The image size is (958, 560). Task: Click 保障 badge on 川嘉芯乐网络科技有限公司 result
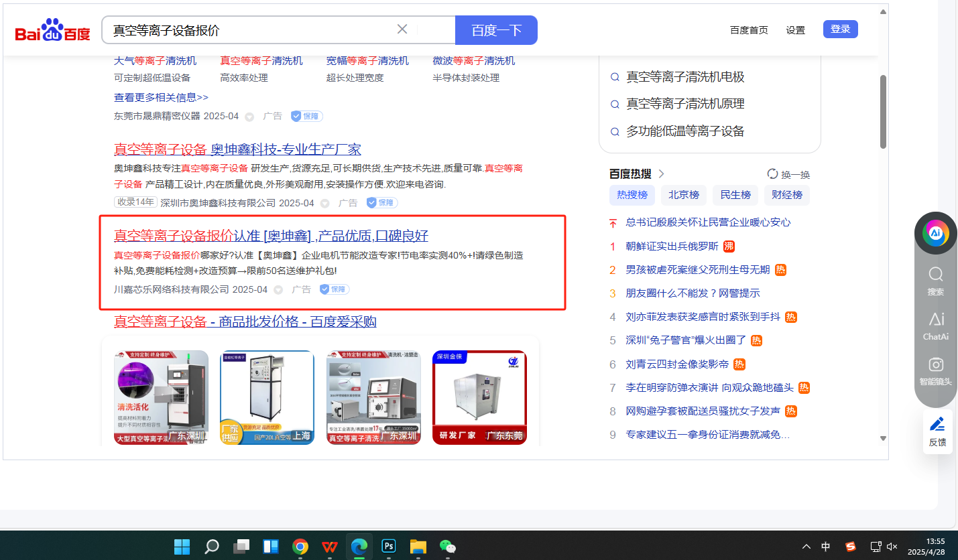334,289
